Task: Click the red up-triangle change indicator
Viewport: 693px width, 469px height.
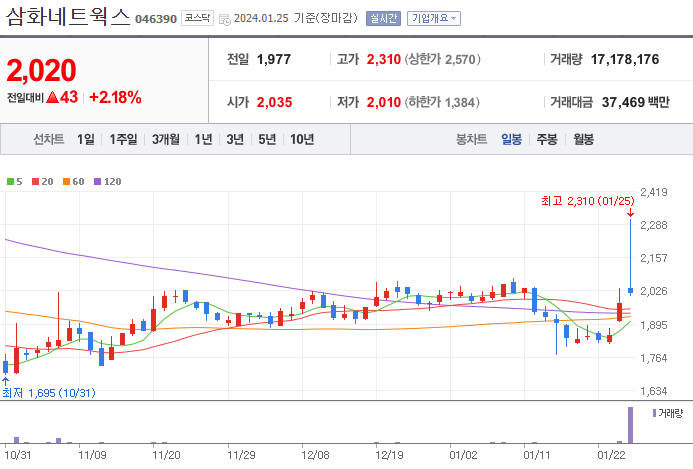Action: (x=52, y=97)
